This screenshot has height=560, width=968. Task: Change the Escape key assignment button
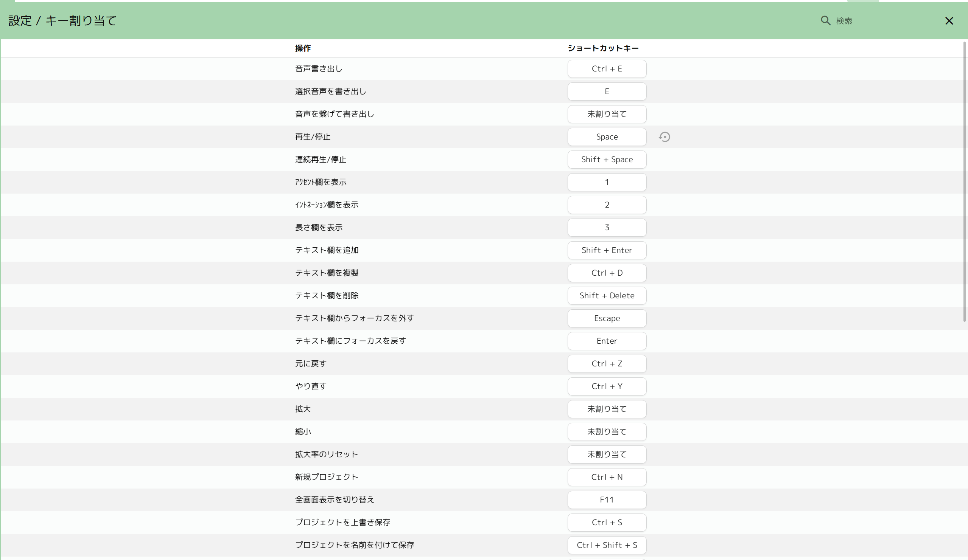click(607, 318)
